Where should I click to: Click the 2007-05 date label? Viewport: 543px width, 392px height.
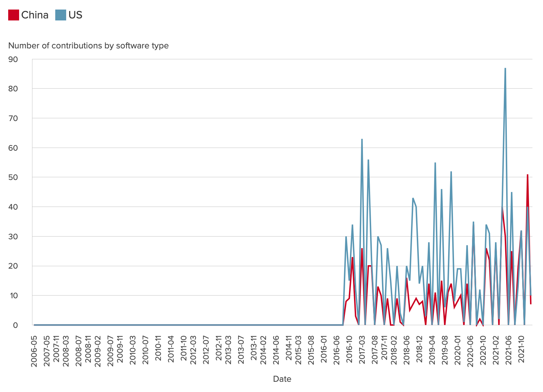coord(47,351)
